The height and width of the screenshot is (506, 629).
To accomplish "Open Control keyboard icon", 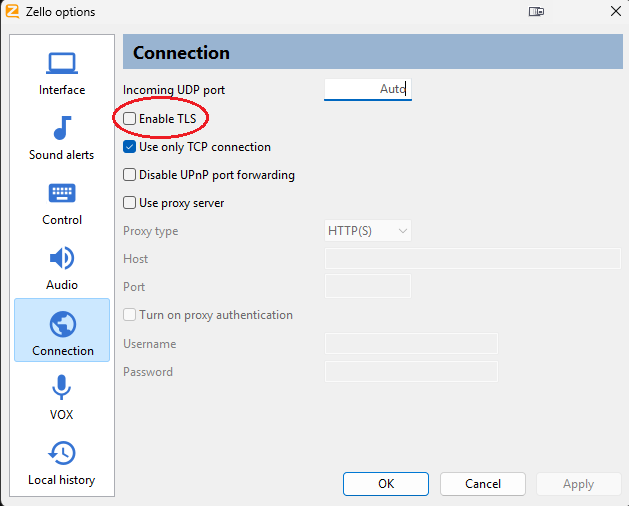I will pos(62,193).
